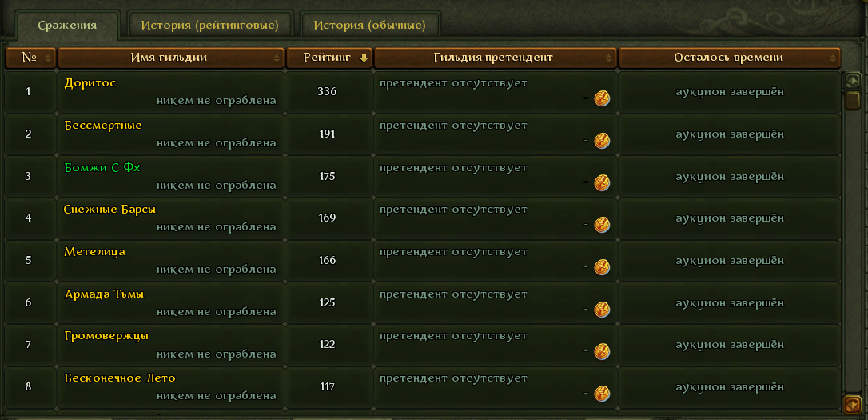Image resolution: width=868 pixels, height=420 pixels.
Task: Click the coin icon in Бесконечное Лето row
Action: point(602,394)
